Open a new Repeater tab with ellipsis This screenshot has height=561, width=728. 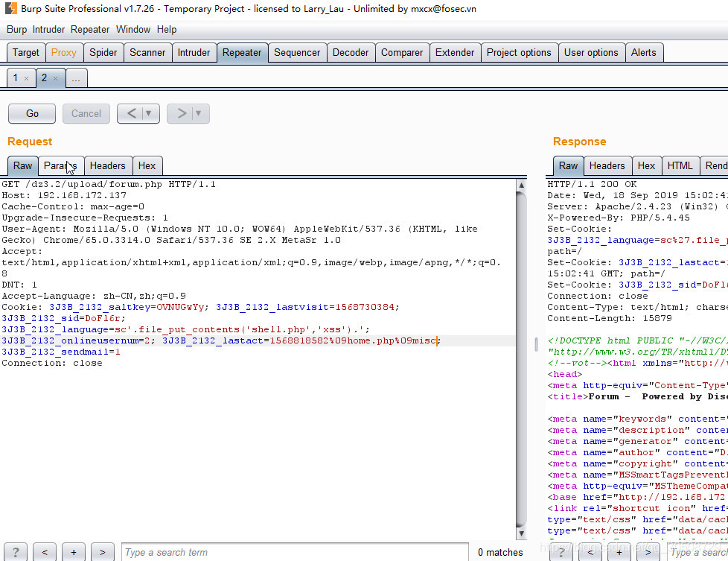click(x=76, y=77)
